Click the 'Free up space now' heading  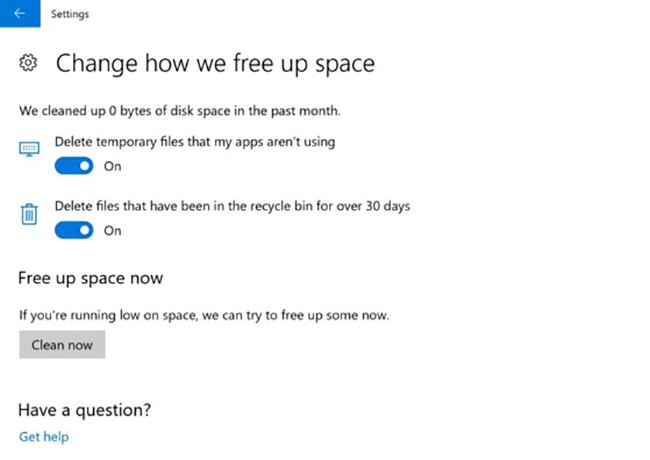pyautogui.click(x=91, y=277)
